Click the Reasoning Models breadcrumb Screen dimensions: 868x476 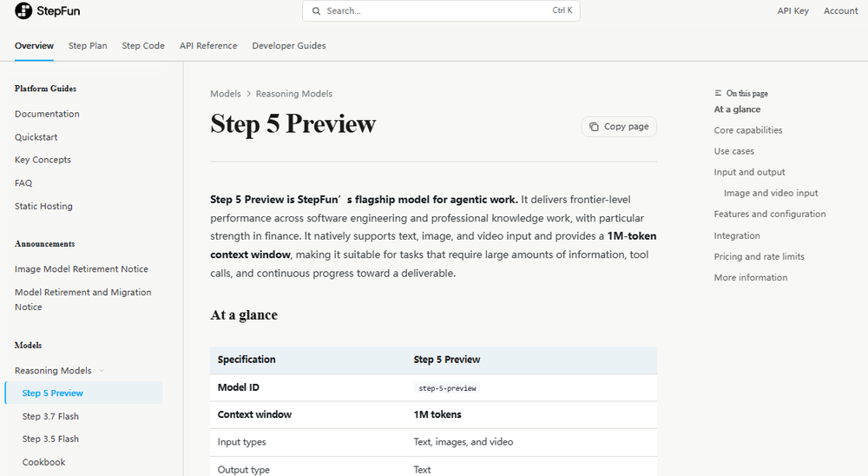[x=294, y=94]
